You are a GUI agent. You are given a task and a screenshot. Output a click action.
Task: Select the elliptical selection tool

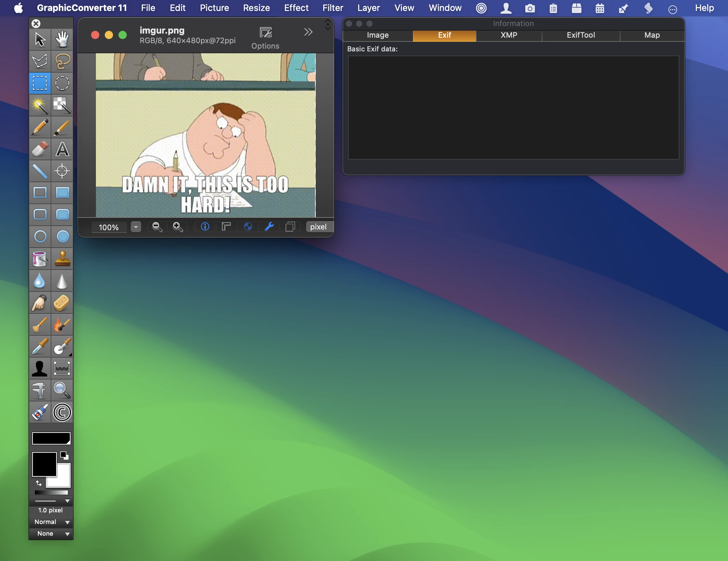click(62, 83)
